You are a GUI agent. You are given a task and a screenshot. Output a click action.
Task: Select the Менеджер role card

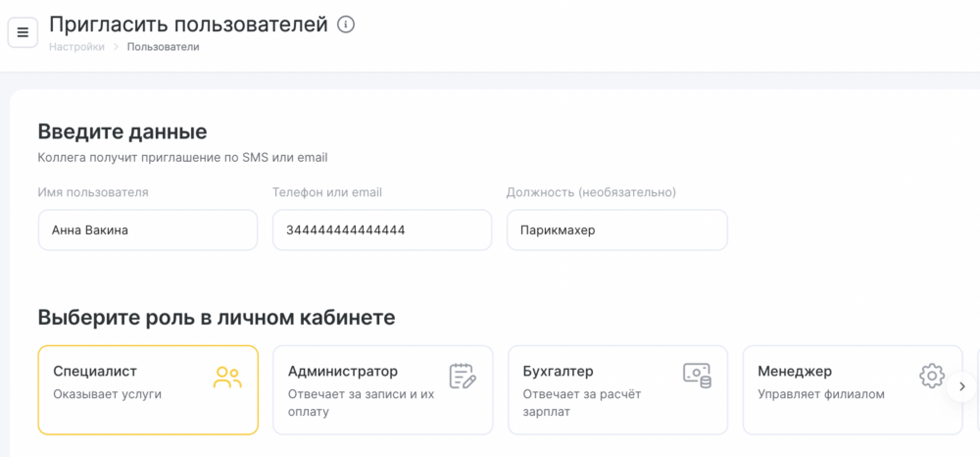(853, 390)
